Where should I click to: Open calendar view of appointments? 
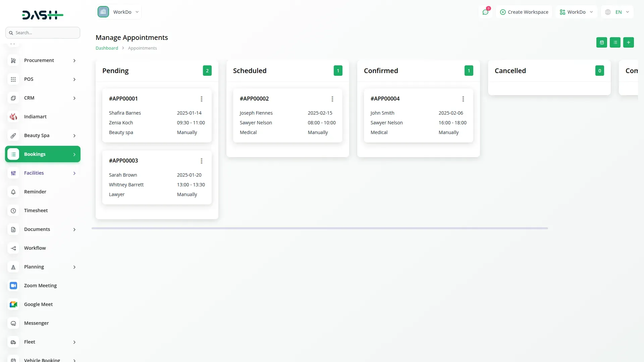(602, 43)
